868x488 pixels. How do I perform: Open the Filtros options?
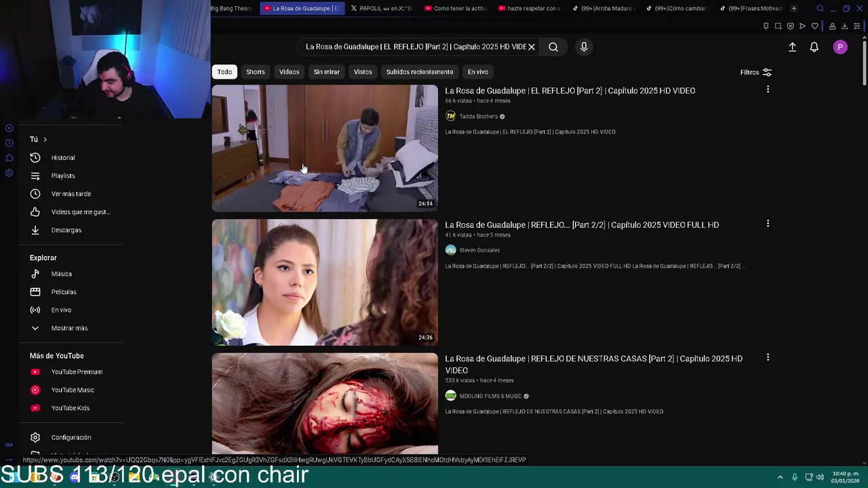(755, 73)
